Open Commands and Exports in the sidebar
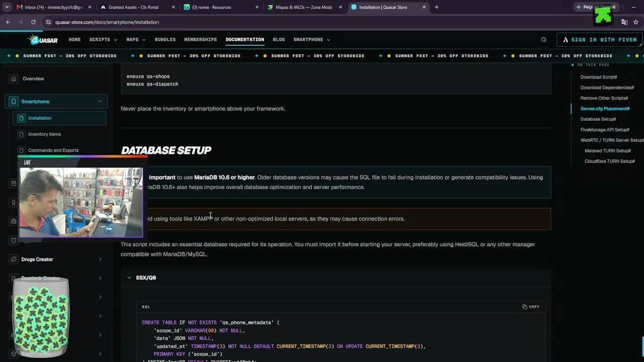The image size is (644, 362). pyautogui.click(x=53, y=150)
